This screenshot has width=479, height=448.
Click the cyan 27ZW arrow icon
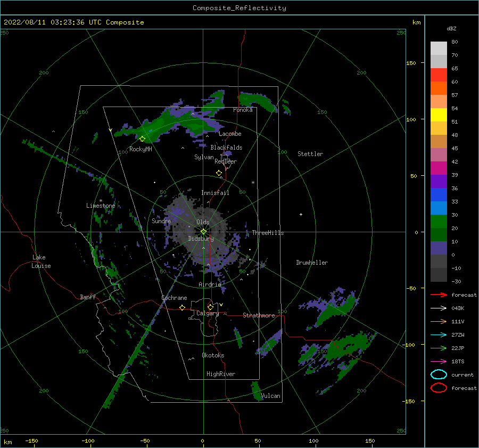(439, 335)
